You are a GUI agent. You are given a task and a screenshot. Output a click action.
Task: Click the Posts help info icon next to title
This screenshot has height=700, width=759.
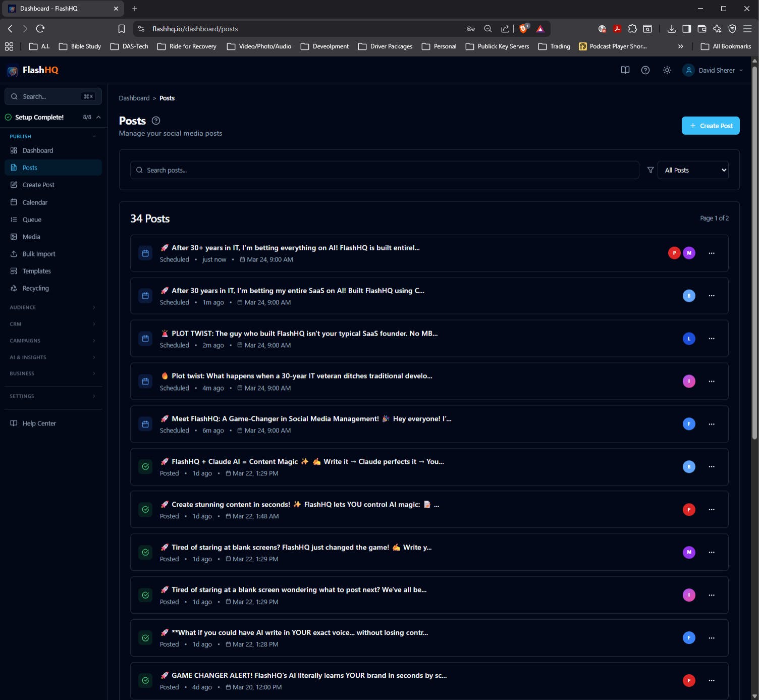coord(156,121)
